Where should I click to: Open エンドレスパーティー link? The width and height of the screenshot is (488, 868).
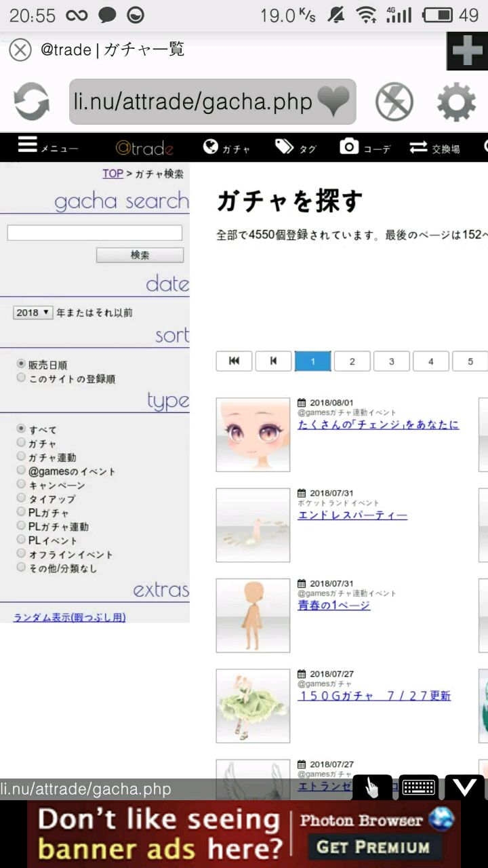tap(352, 515)
